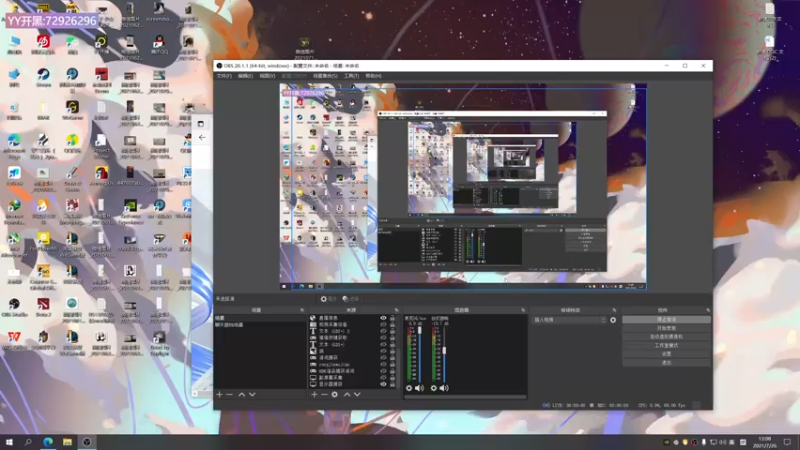
Task: Select the second scene in the Scenes list
Action: pyautogui.click(x=260, y=324)
